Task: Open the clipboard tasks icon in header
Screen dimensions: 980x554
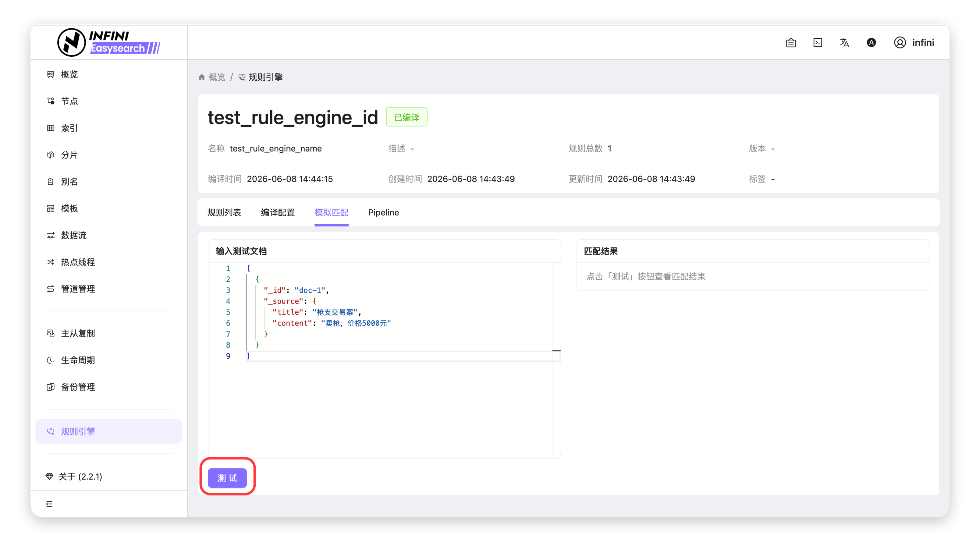Action: pyautogui.click(x=791, y=43)
